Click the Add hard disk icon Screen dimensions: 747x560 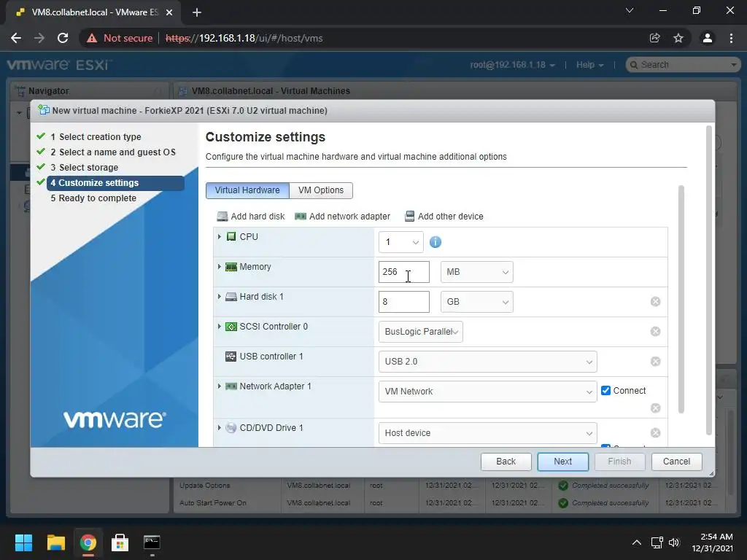(222, 216)
